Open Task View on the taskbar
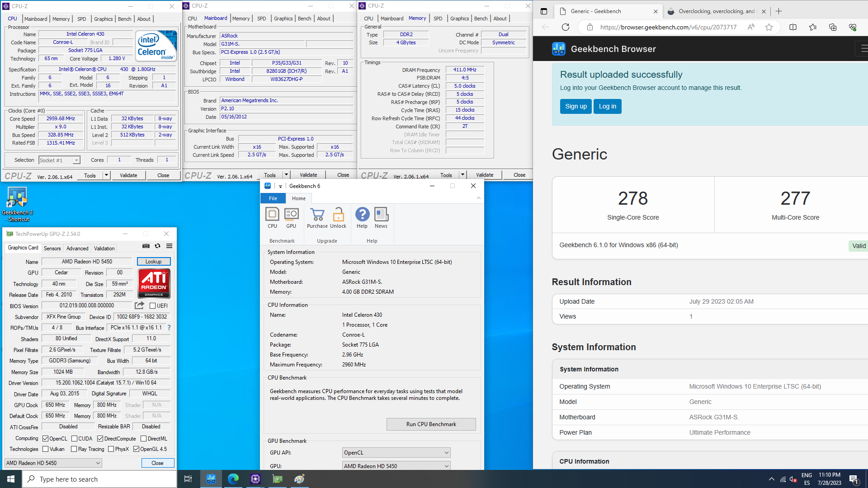Image resolution: width=868 pixels, height=488 pixels. tap(188, 479)
